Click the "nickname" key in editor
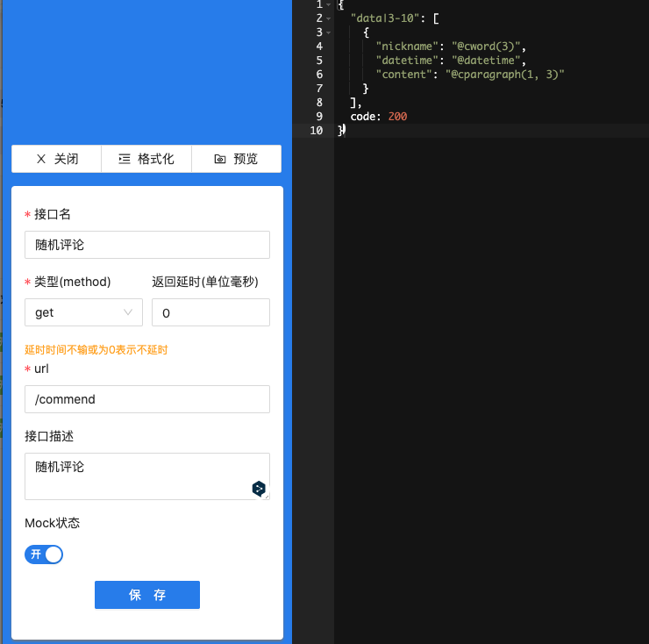The height and width of the screenshot is (644, 649). point(407,47)
